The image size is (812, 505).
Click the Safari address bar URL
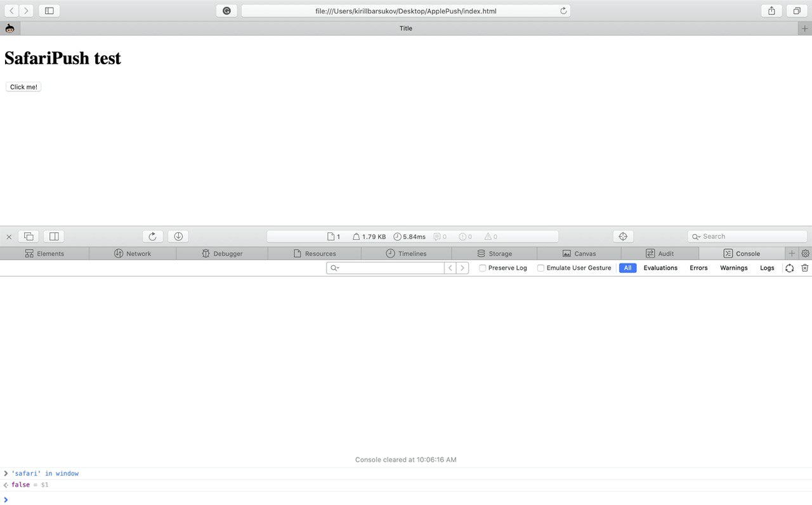(x=406, y=11)
